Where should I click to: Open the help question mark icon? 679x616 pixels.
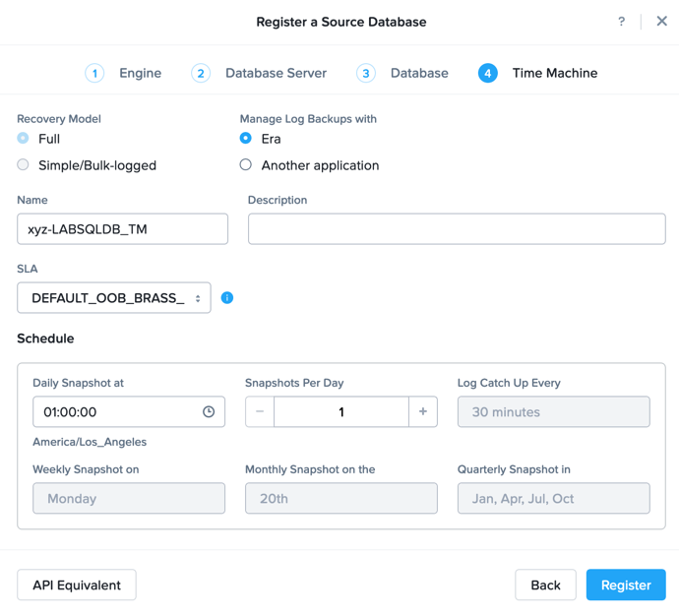621,22
